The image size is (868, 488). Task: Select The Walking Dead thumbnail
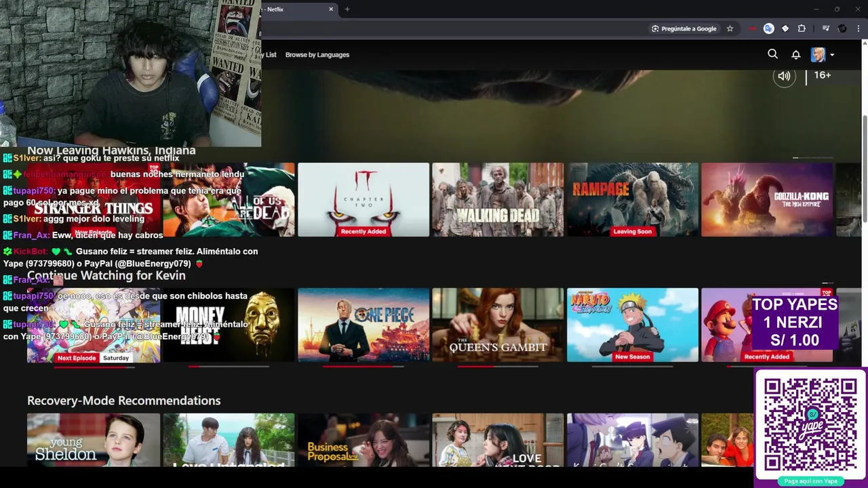point(498,199)
